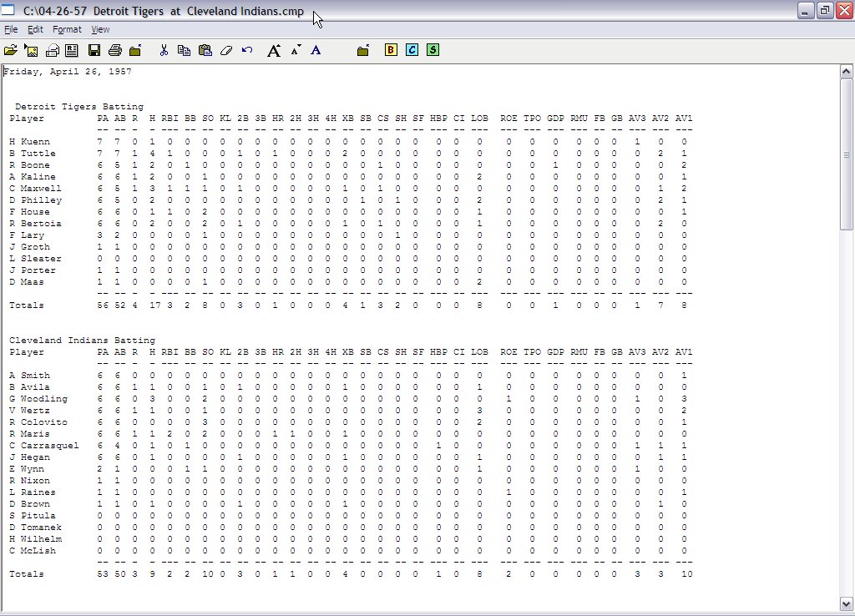Click player name 'G Woodling'
Screen dimensions: 855x616
(x=38, y=398)
